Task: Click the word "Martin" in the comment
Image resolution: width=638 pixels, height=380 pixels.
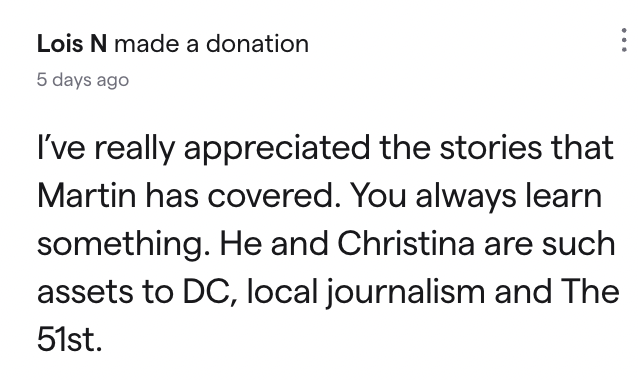Action: pyautogui.click(x=86, y=196)
